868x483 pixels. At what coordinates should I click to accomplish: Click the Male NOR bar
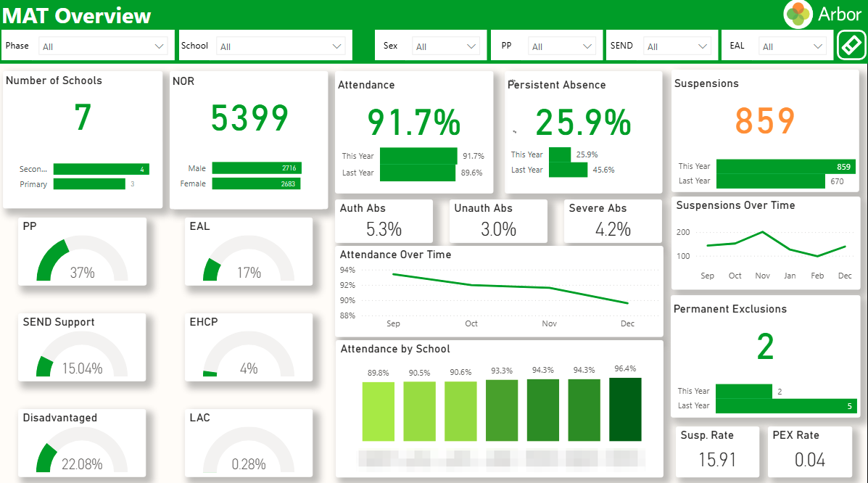point(257,168)
